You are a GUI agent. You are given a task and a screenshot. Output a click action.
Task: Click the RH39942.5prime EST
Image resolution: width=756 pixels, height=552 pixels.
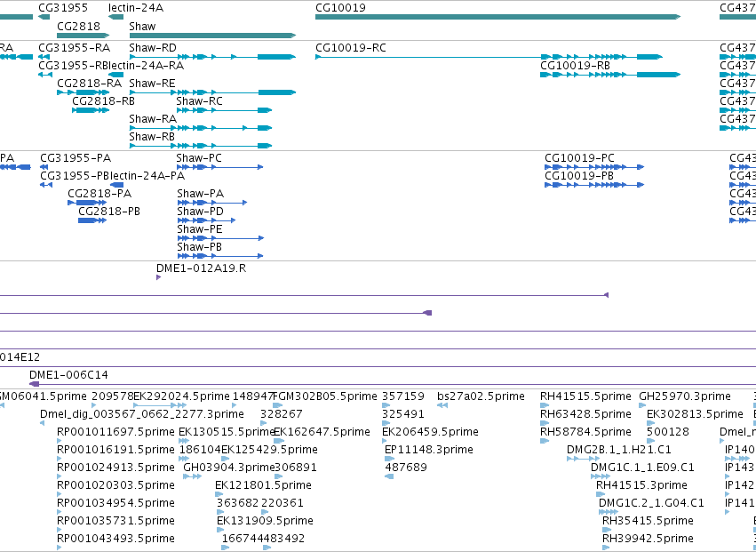pyautogui.click(x=607, y=548)
